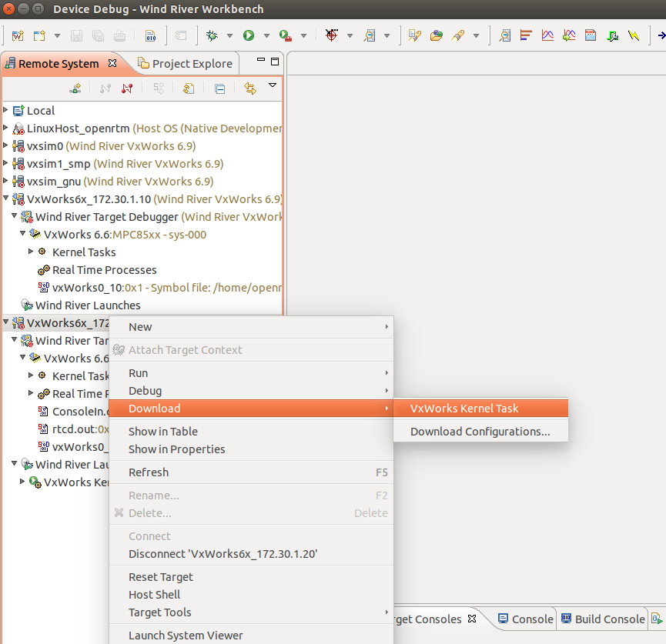The image size is (666, 644).
Task: Open dropdown next to New Project icon
Action: (57, 36)
